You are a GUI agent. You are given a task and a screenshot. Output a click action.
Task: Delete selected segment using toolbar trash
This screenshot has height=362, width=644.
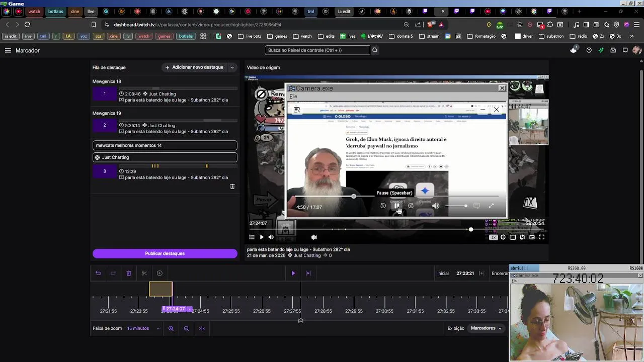(x=129, y=273)
